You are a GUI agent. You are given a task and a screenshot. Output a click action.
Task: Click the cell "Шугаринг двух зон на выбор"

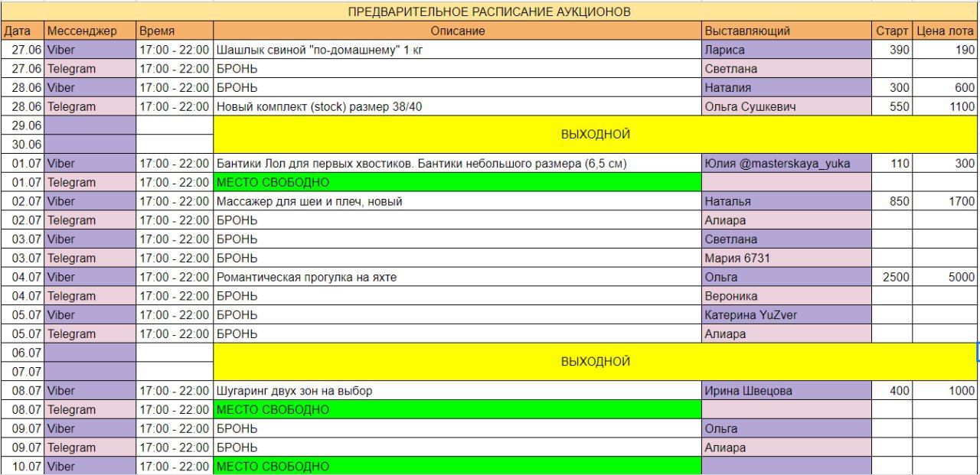click(458, 390)
